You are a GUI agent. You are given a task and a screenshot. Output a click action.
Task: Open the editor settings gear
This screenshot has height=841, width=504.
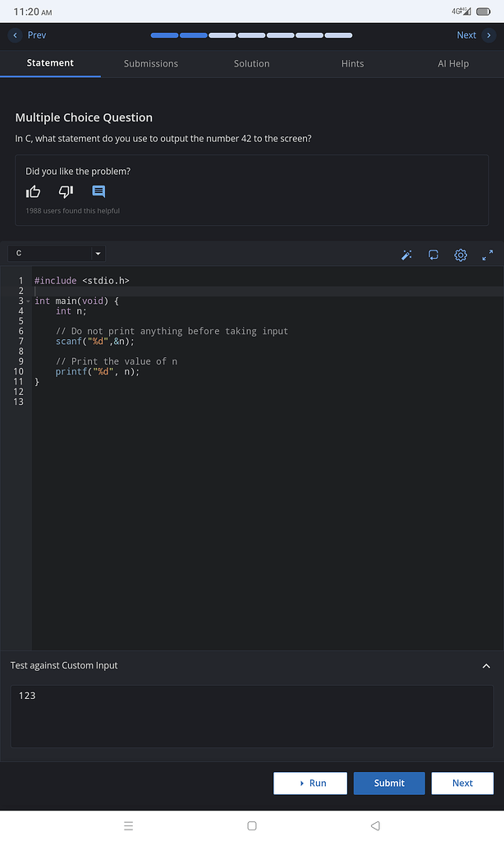point(460,255)
